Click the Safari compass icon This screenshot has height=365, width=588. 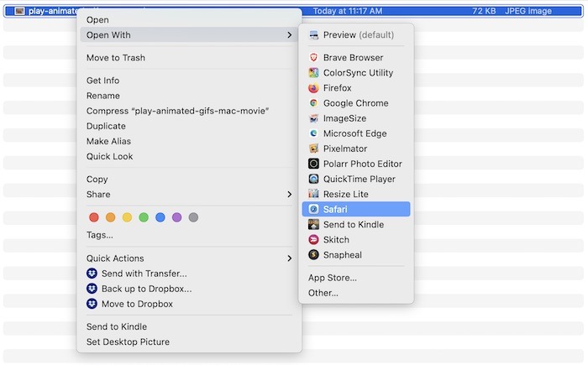click(x=313, y=209)
